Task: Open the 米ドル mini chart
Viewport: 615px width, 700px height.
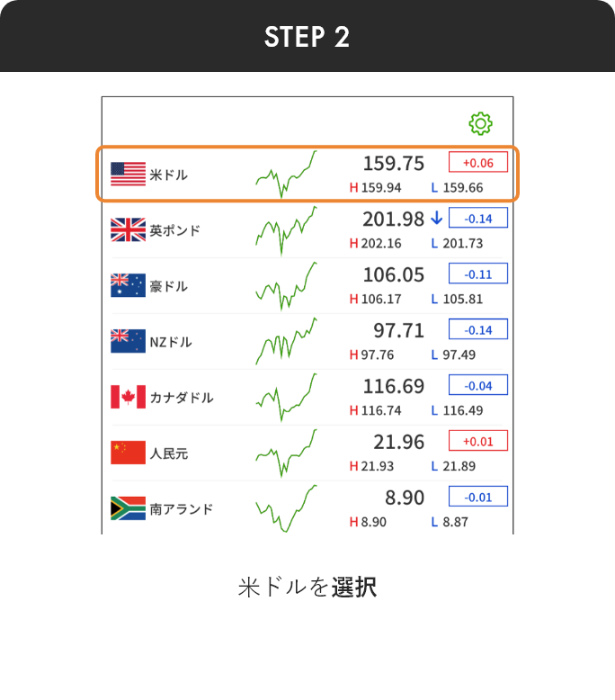Action: (x=286, y=175)
